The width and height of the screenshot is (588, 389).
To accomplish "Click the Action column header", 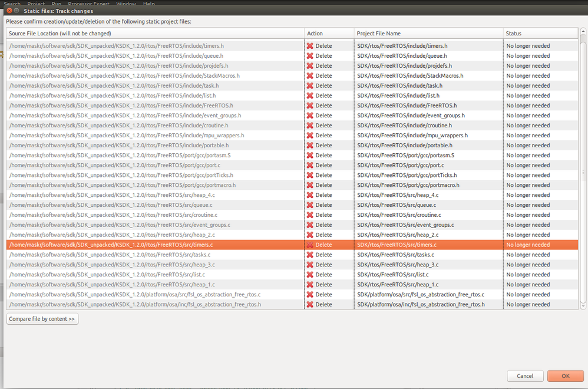I will tap(329, 34).
